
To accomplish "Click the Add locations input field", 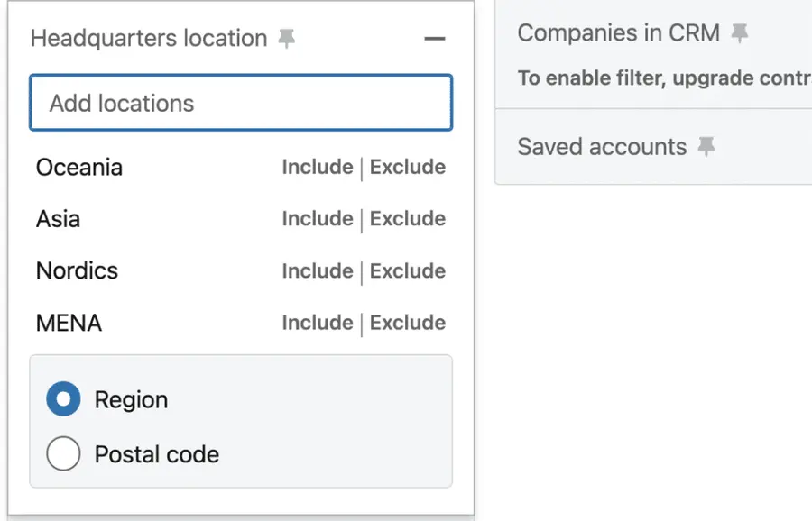I will 240,103.
